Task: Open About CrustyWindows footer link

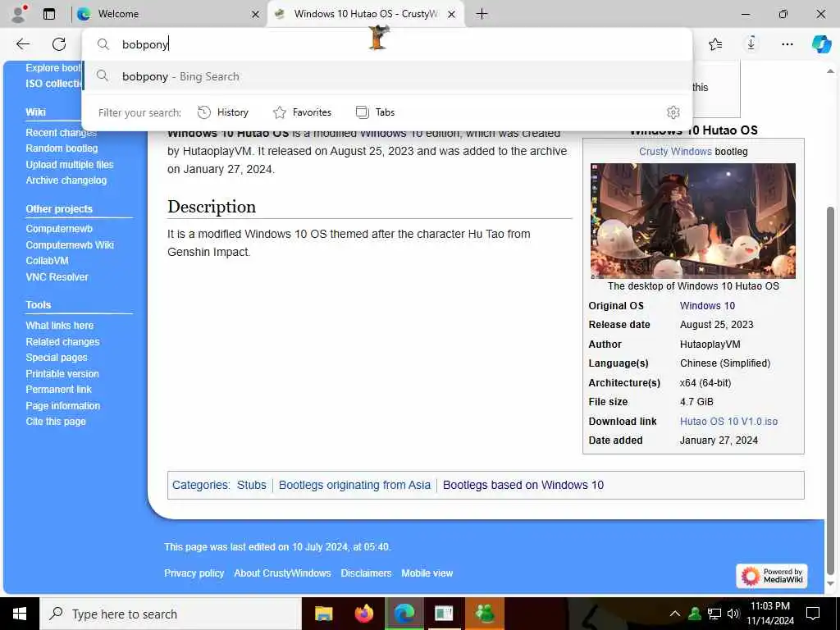Action: 282,573
